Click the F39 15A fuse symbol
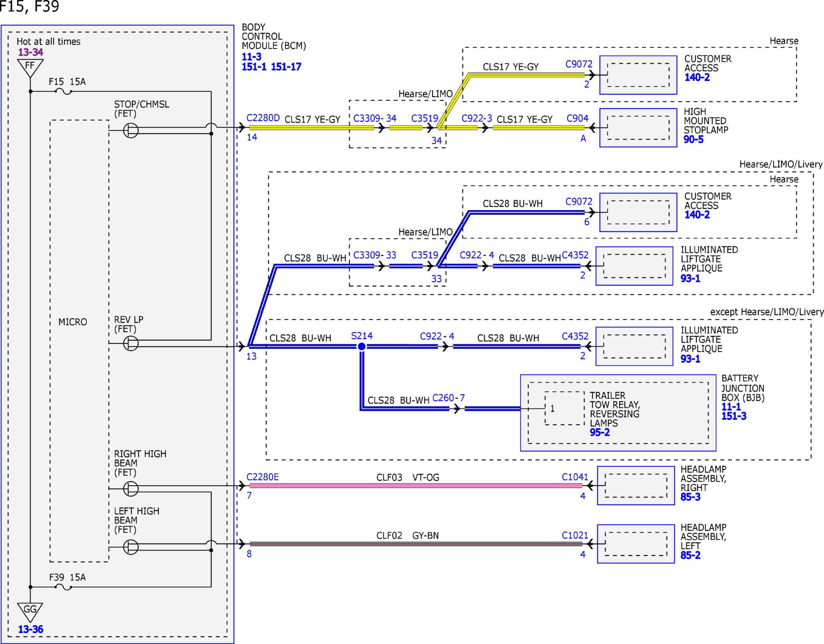Image resolution: width=824 pixels, height=644 pixels. 63,587
